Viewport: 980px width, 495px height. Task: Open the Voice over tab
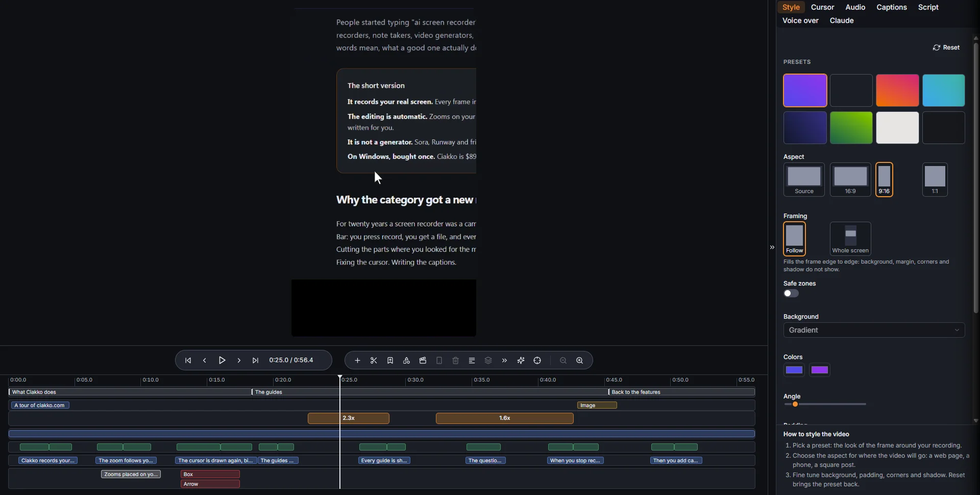800,20
